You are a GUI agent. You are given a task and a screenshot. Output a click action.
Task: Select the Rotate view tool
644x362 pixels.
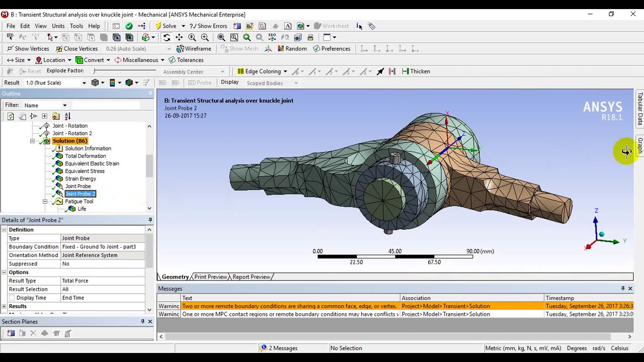pos(167,37)
